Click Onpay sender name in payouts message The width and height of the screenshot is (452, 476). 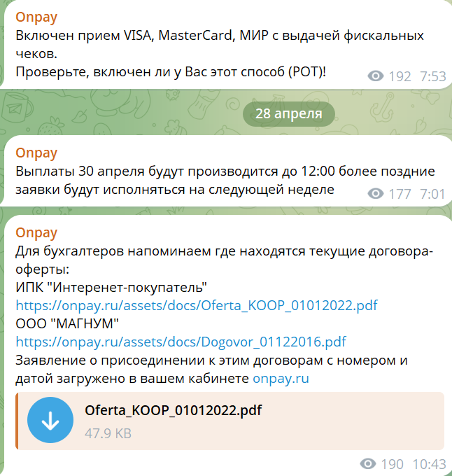(36, 153)
